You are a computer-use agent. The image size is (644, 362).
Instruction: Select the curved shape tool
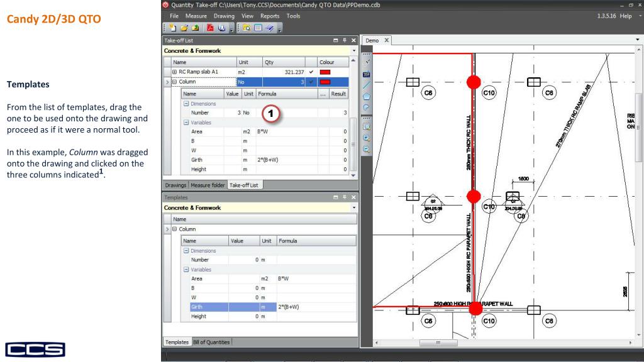367,107
